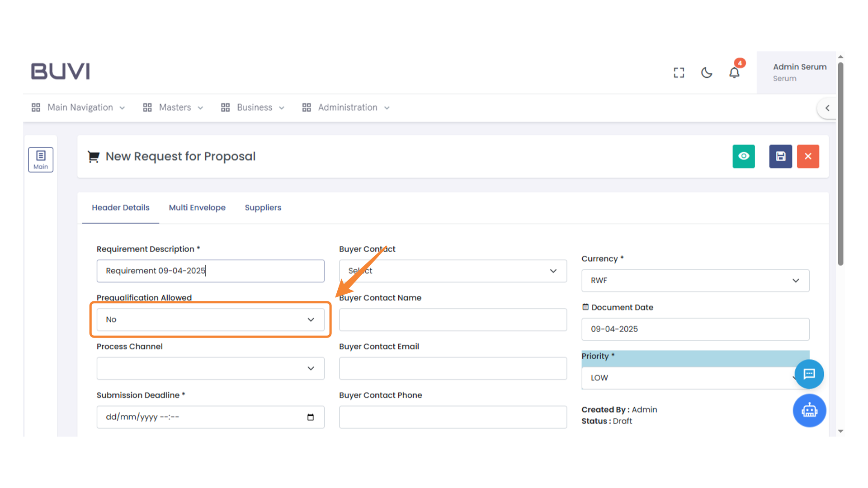Expand the Main Navigation menu
The image size is (868, 488).
point(78,108)
